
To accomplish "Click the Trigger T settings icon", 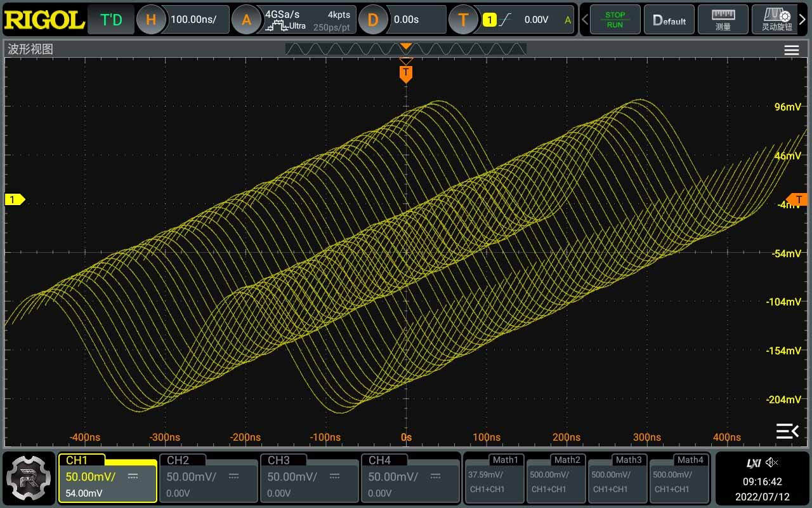I will click(463, 20).
